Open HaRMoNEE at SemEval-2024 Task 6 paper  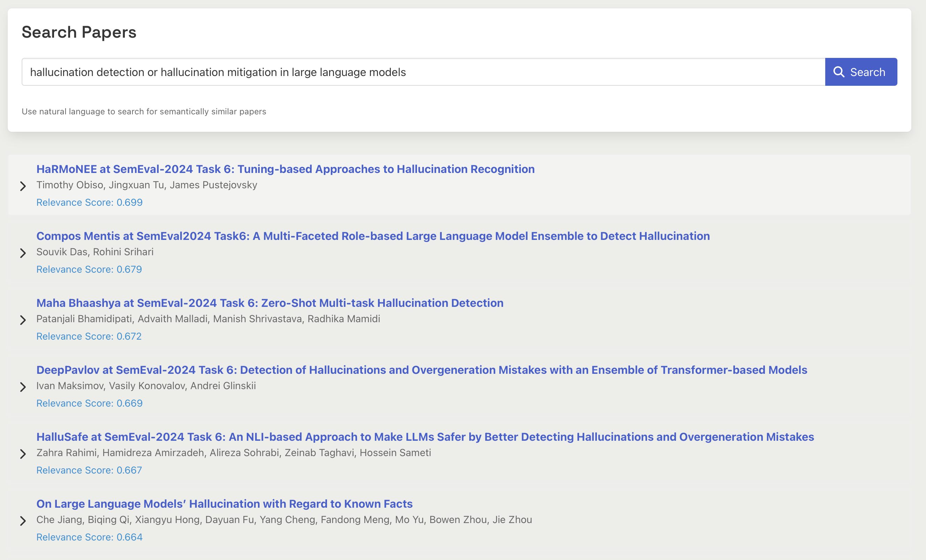285,169
